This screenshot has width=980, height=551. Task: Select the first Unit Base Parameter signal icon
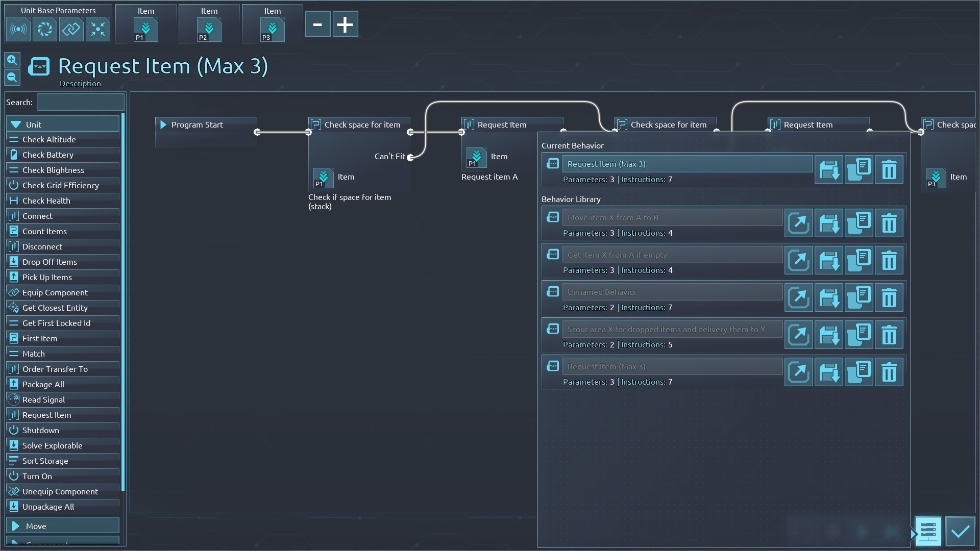(18, 29)
